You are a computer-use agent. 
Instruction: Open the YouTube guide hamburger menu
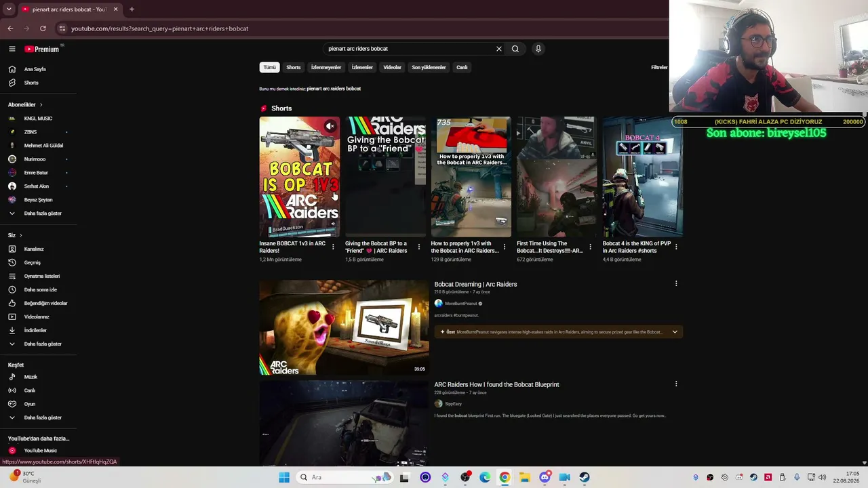pos(12,49)
